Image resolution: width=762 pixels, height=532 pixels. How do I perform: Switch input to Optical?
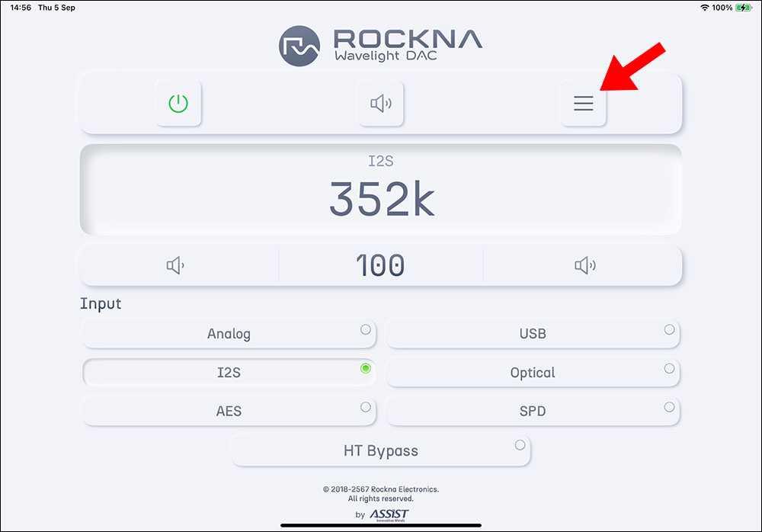pyautogui.click(x=532, y=373)
